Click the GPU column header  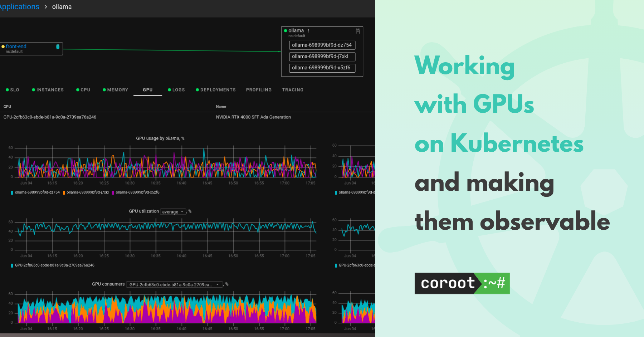7,107
